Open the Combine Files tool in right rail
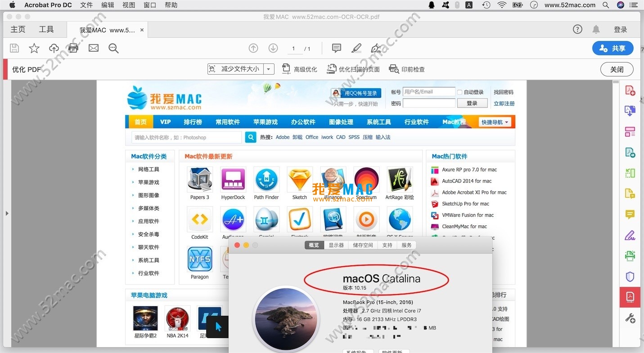 point(630,111)
